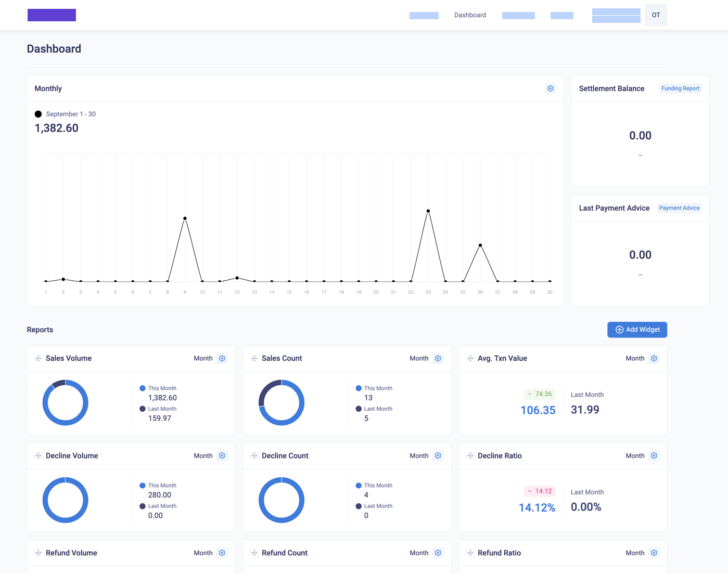Screen dimensions: 728x574
Task: Grab Sales Volume move handle icon
Action: coord(38,358)
